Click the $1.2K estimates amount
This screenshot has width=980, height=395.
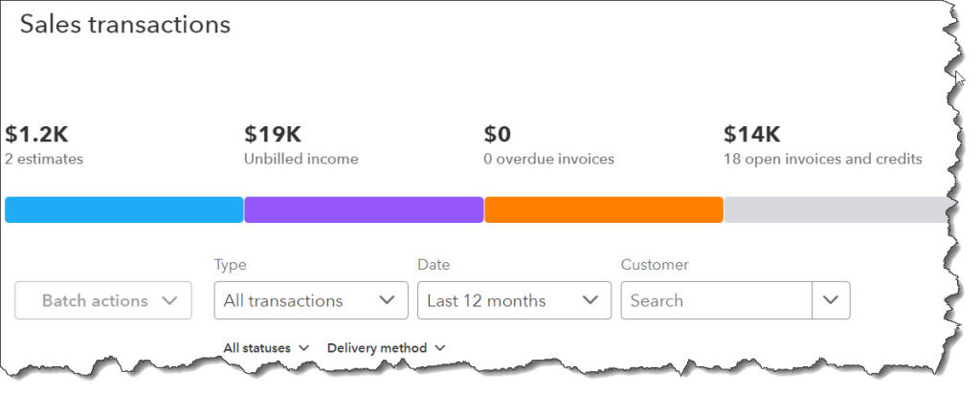pyautogui.click(x=36, y=134)
